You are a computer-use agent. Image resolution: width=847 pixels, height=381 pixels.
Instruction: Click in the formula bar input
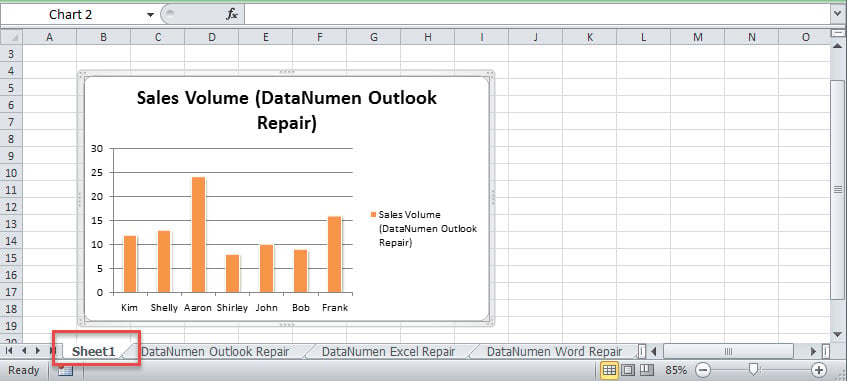(537, 15)
